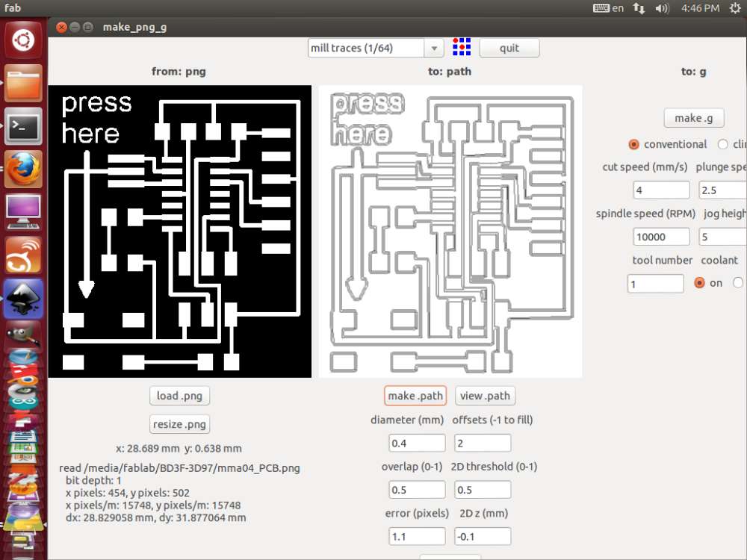The height and width of the screenshot is (560, 747).
Task: Click the black PCB source png preview
Action: [x=179, y=231]
